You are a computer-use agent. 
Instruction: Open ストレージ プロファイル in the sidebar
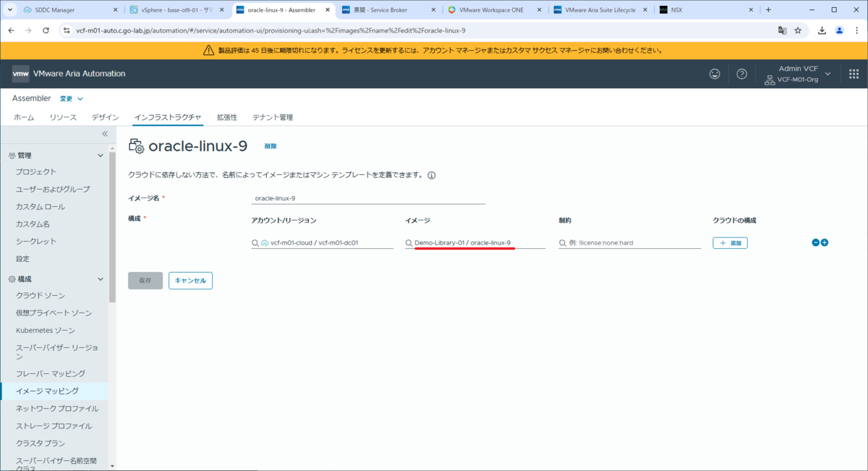[54, 425]
